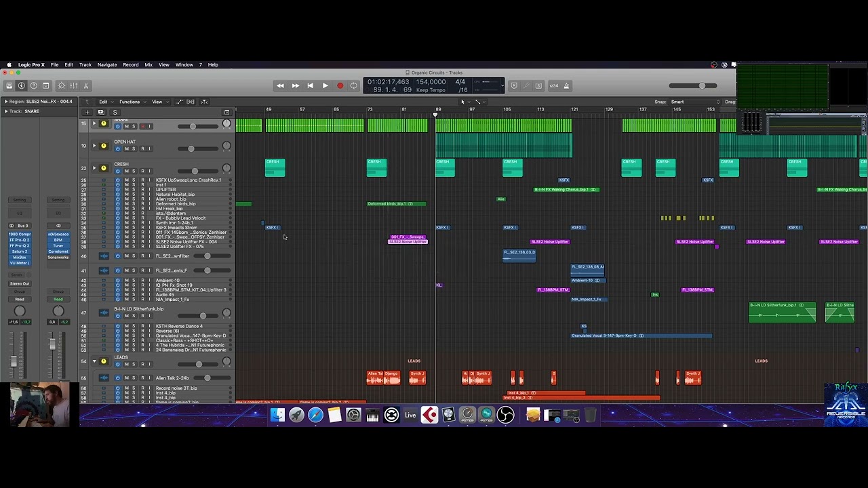Toggle the Solo S button in control bar
This screenshot has width=868, height=488.
[538, 85]
